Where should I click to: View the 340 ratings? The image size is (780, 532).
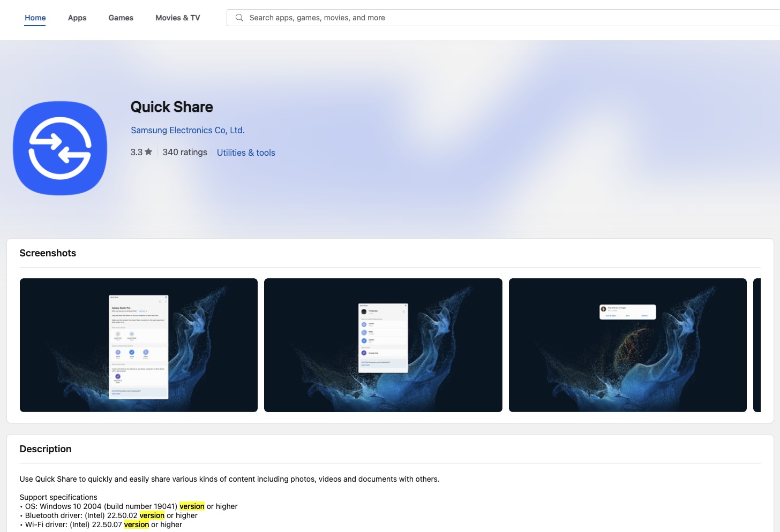185,152
